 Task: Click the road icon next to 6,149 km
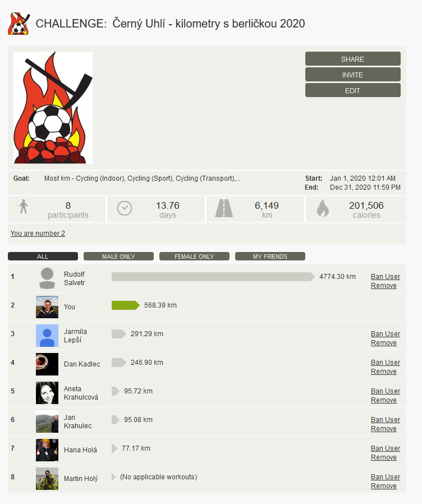(224, 208)
